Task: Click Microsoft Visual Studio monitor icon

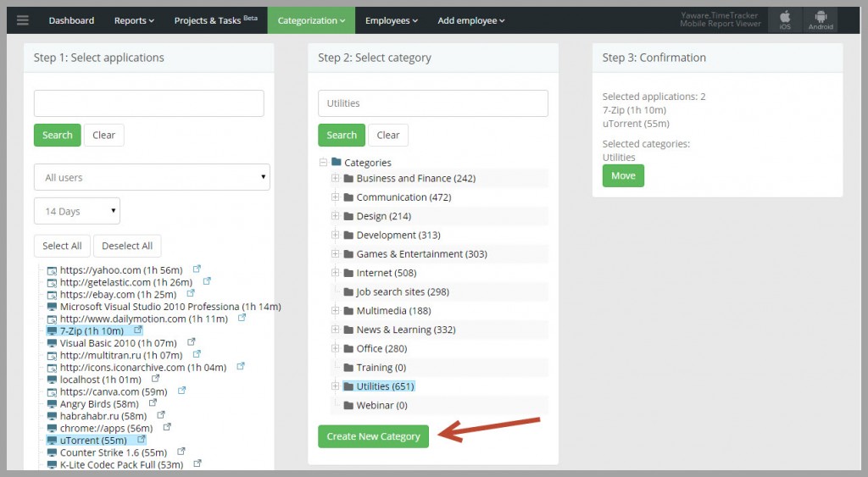Action: click(x=52, y=307)
